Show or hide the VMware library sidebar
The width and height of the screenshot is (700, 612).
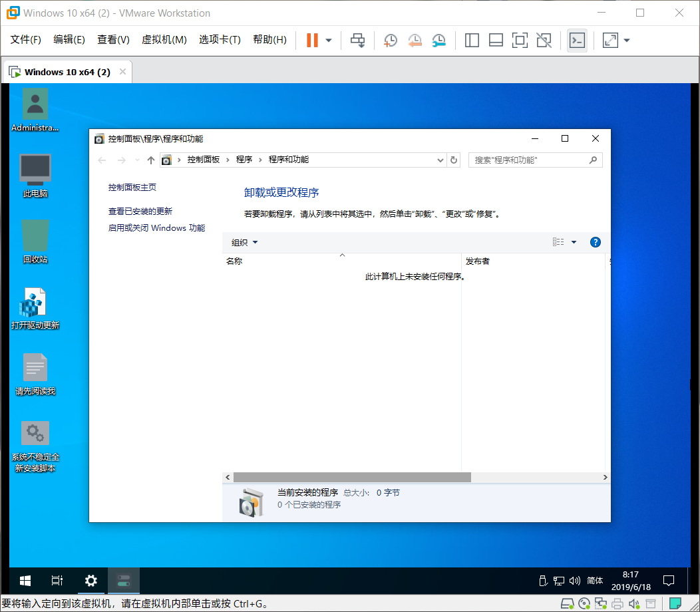point(472,40)
